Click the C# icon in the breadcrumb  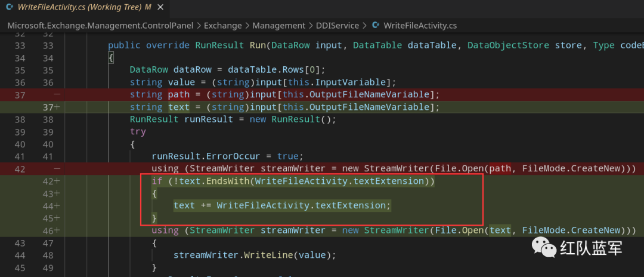pyautogui.click(x=375, y=26)
